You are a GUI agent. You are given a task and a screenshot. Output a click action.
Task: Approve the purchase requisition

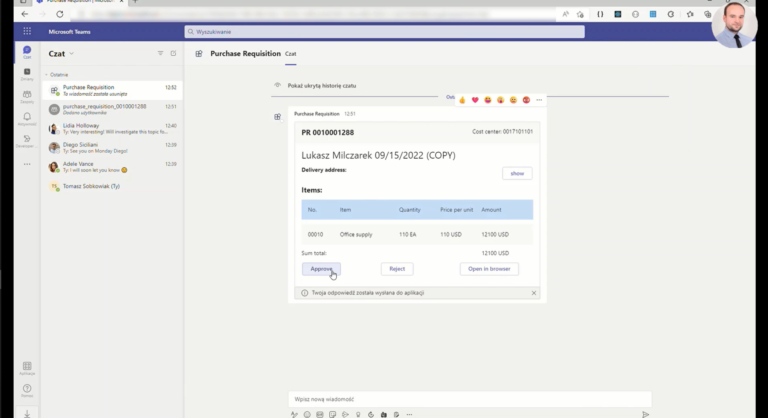321,269
